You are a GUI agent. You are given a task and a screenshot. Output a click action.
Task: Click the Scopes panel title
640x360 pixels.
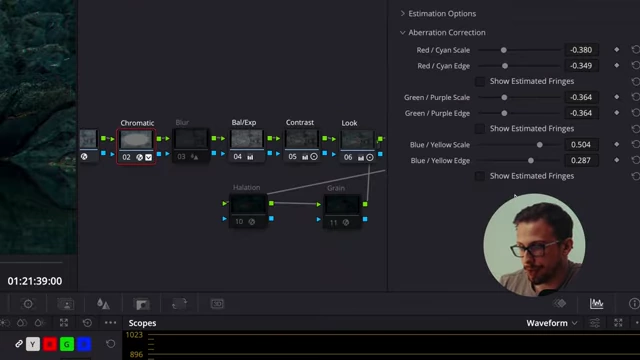[x=142, y=323]
